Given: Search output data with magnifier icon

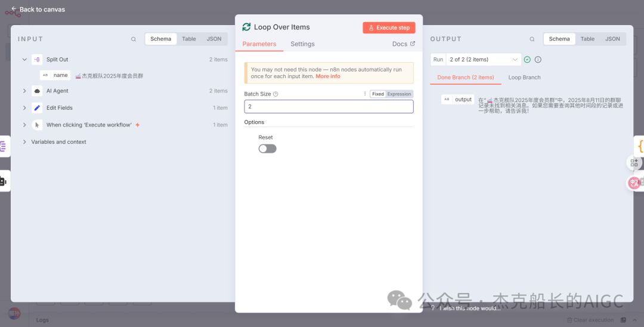Looking at the screenshot, I should click(x=532, y=39).
